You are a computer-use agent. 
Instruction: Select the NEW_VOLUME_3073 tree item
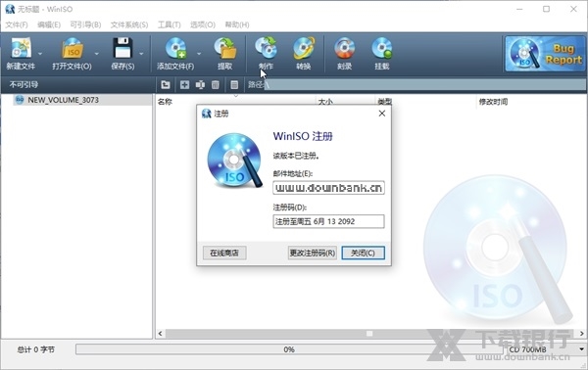pos(63,100)
